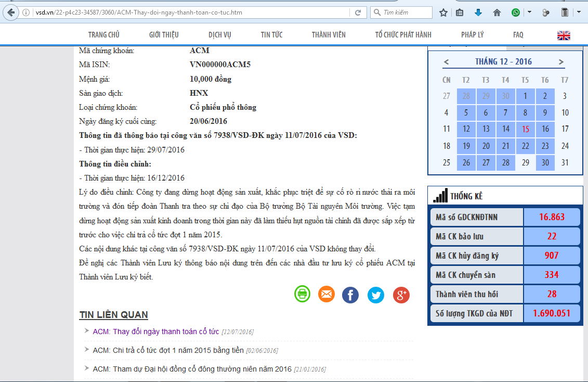The width and height of the screenshot is (588, 382).
Task: Open PHÁP LÝ menu
Action: (x=473, y=35)
